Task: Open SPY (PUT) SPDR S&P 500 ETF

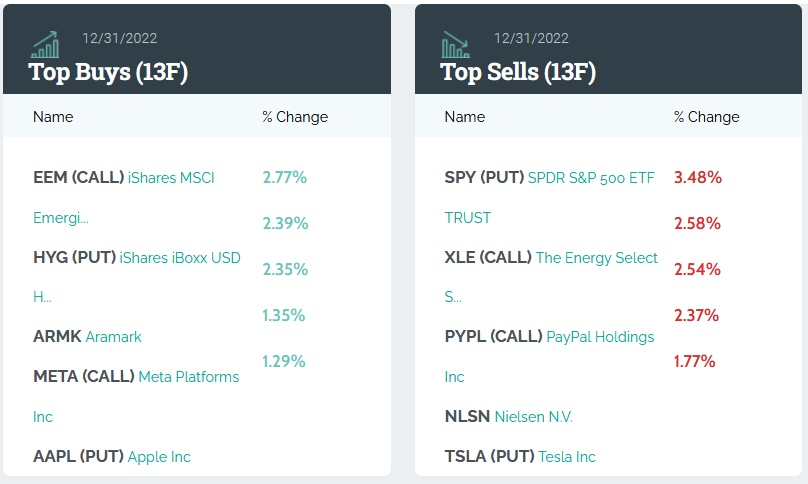Action: (549, 178)
